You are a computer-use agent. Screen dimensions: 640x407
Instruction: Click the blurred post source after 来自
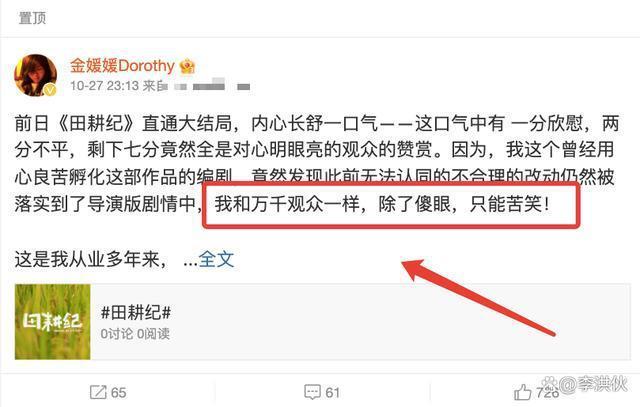pyautogui.click(x=210, y=86)
